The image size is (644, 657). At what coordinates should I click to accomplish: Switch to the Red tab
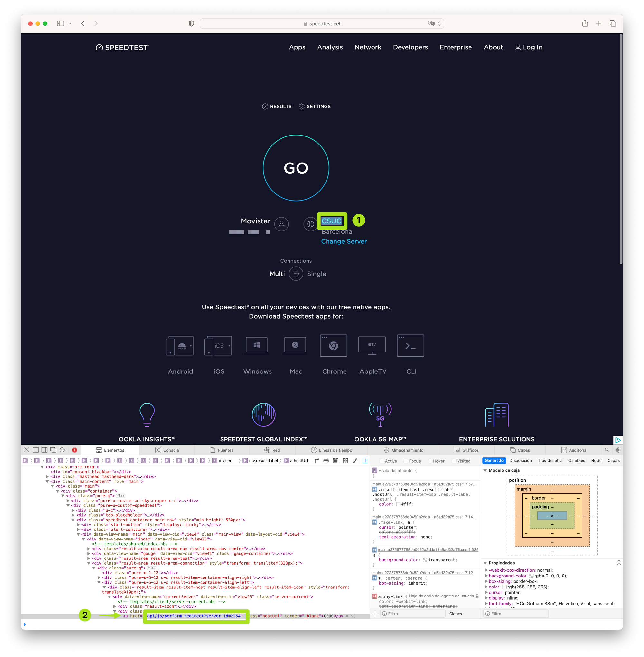coord(272,450)
